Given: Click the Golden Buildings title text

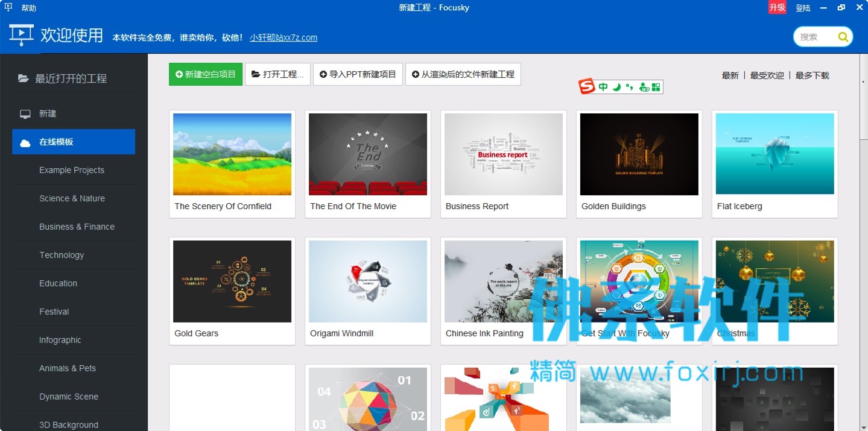Looking at the screenshot, I should (613, 206).
